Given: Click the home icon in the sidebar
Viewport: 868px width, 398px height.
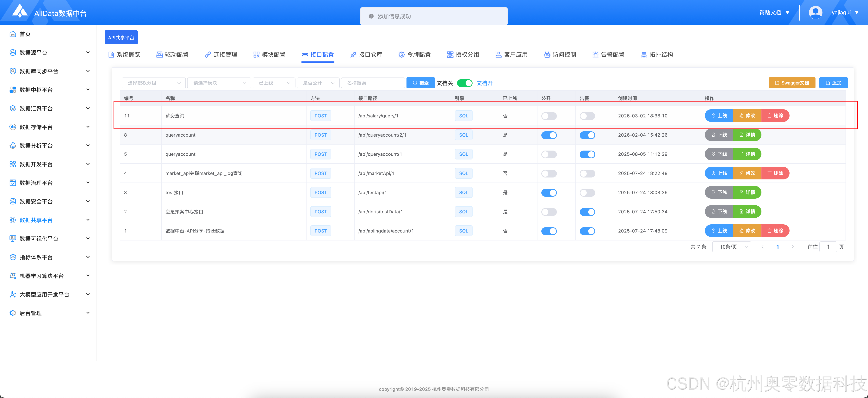Looking at the screenshot, I should tap(13, 34).
